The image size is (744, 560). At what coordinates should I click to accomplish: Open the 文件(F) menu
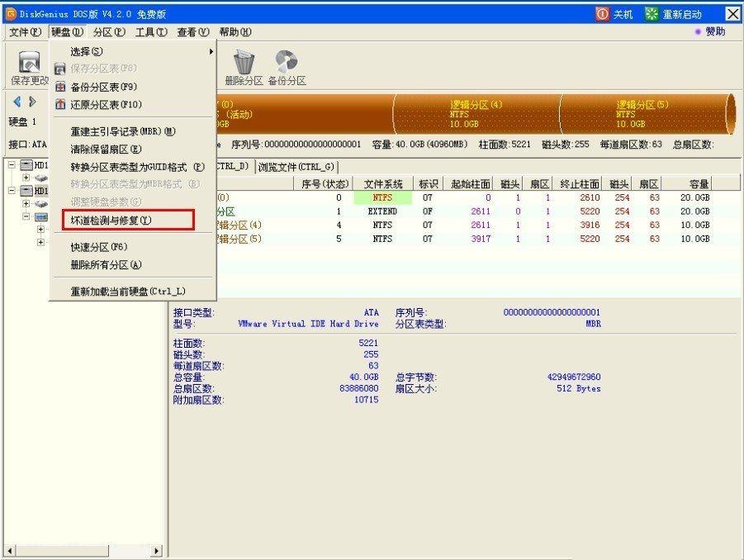[x=25, y=31]
